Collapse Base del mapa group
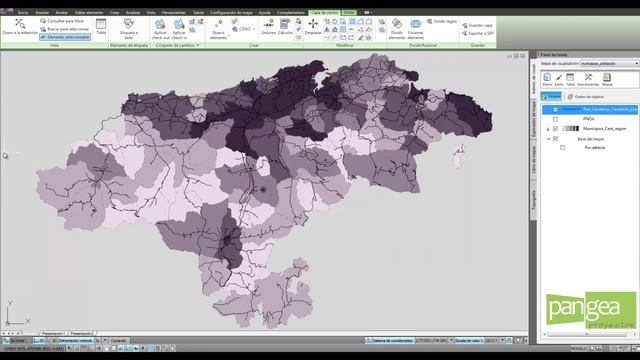The image size is (640, 360). [x=548, y=139]
